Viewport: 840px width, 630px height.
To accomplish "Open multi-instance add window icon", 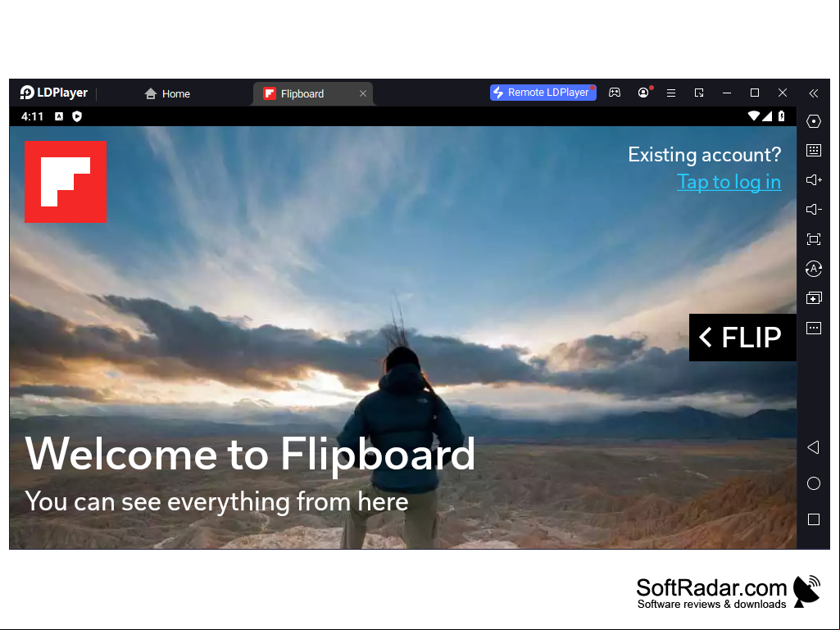I will tap(813, 298).
